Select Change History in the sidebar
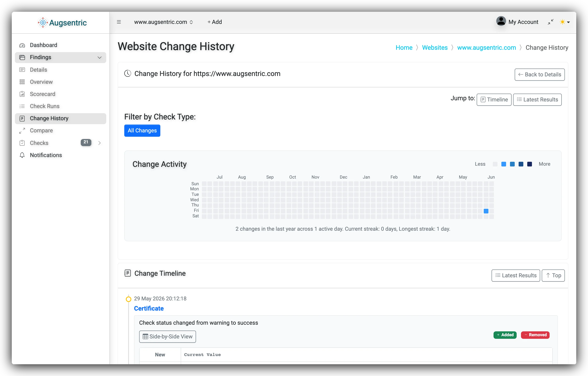The image size is (588, 376). click(x=60, y=118)
